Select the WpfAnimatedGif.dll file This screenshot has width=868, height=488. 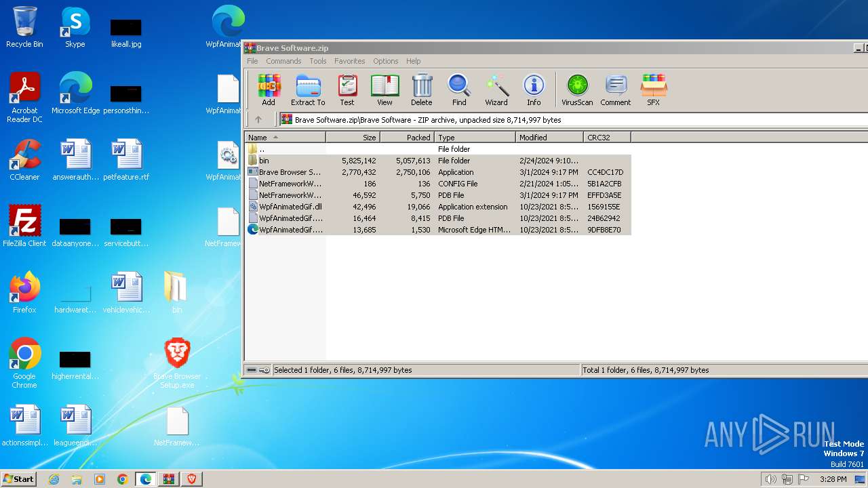point(437,207)
